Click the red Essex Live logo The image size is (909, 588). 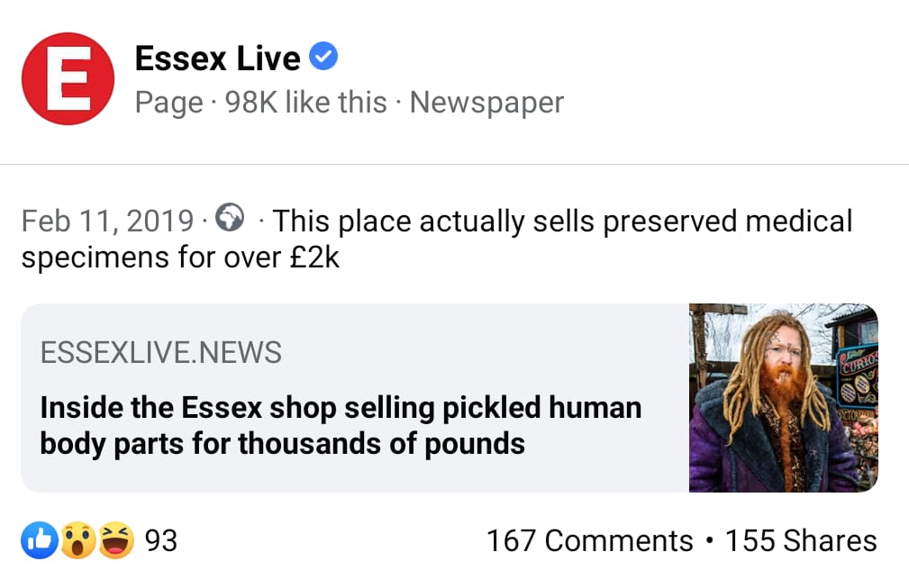coord(68,78)
